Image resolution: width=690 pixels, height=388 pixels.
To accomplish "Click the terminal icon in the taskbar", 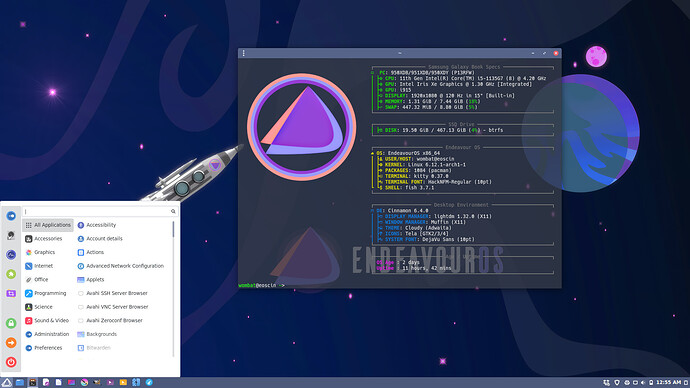I will point(33,382).
